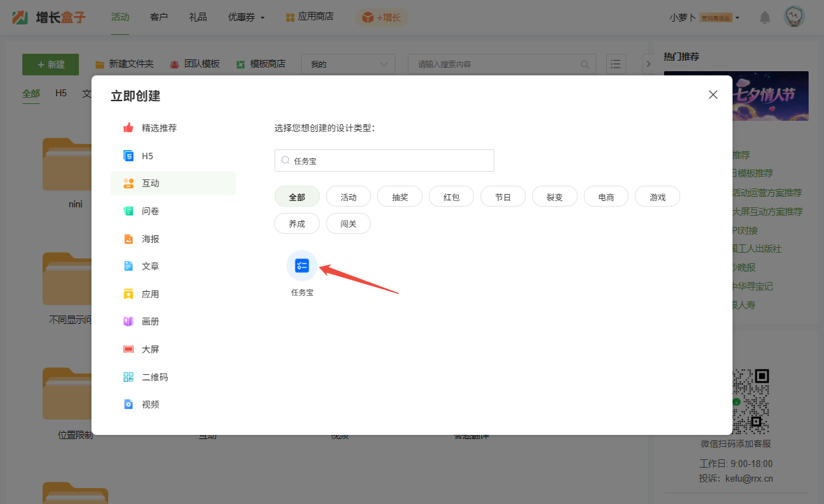Click the 任务宝 task list icon

(302, 265)
